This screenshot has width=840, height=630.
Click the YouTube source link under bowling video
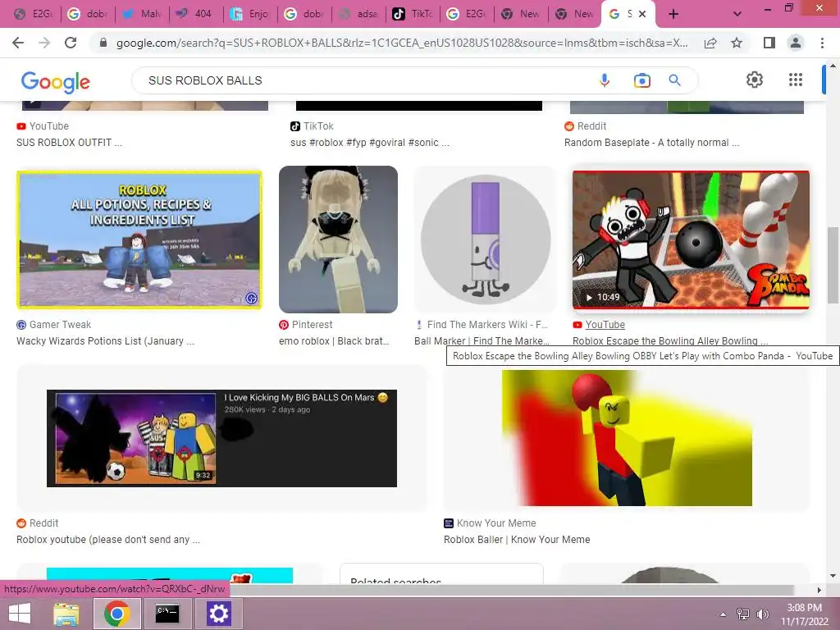605,325
